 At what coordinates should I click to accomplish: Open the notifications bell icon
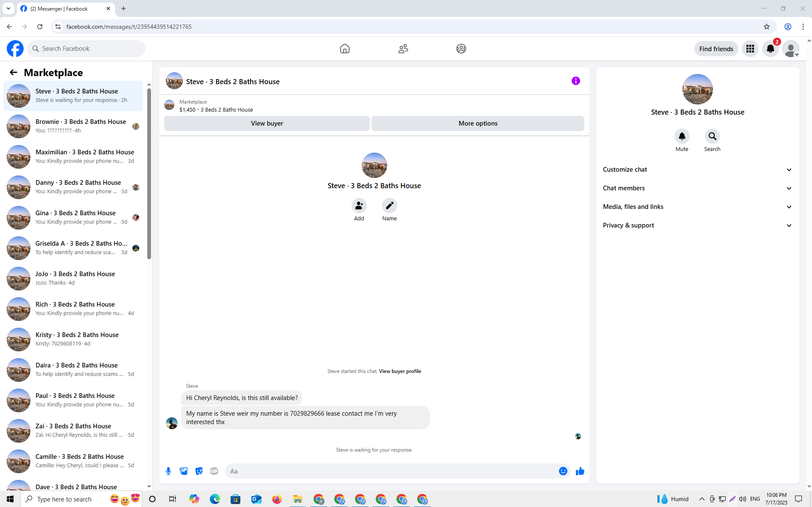click(771, 49)
